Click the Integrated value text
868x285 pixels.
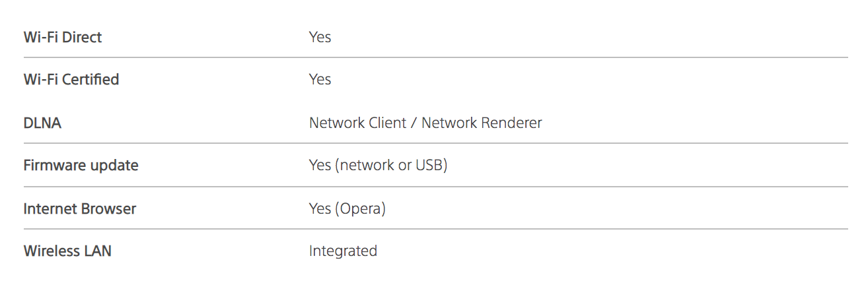pyautogui.click(x=343, y=251)
